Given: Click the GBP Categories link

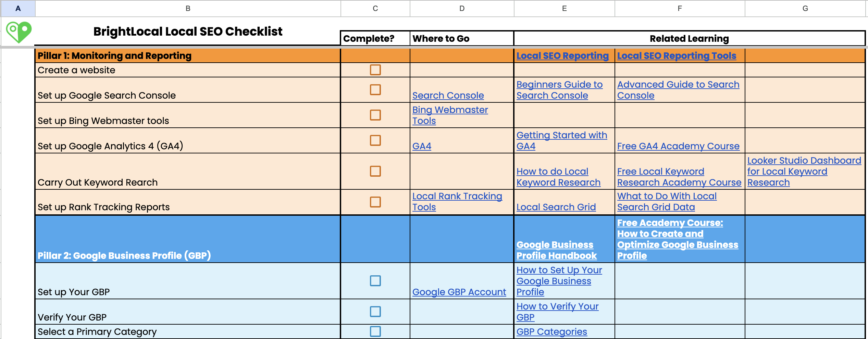Looking at the screenshot, I should tap(551, 331).
